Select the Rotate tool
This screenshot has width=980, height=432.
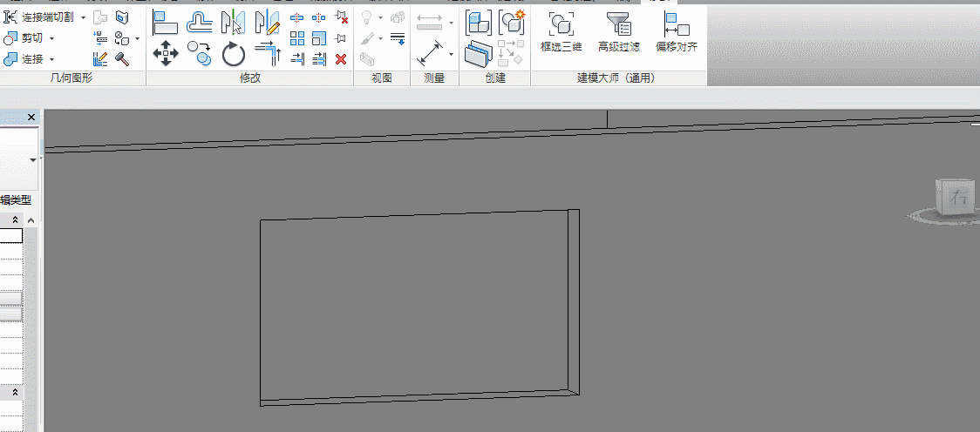point(234,54)
